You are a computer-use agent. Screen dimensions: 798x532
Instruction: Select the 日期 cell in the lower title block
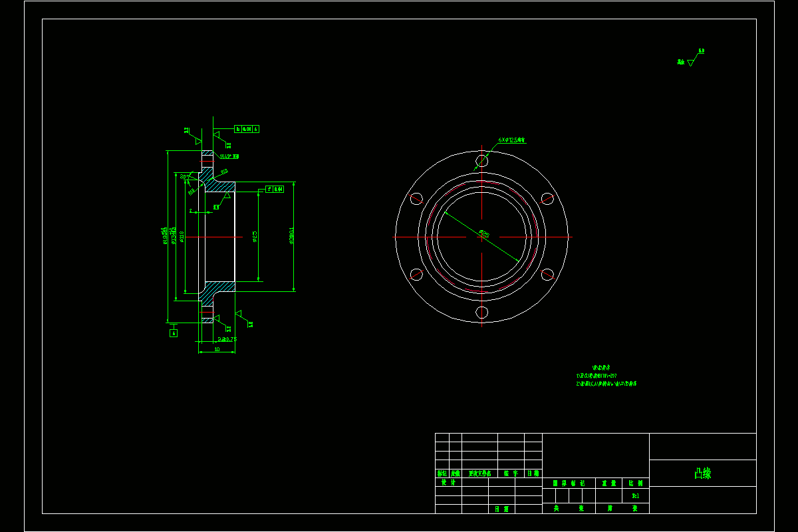pos(501,509)
